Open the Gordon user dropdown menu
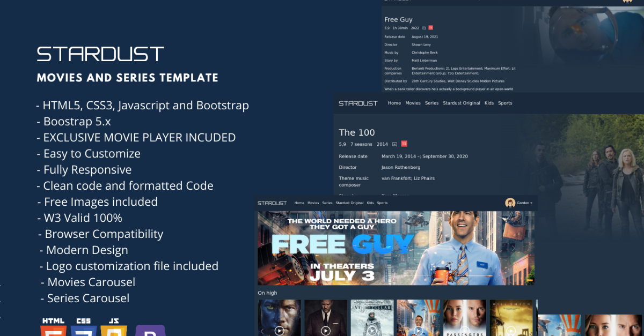644x336 pixels. [x=524, y=203]
